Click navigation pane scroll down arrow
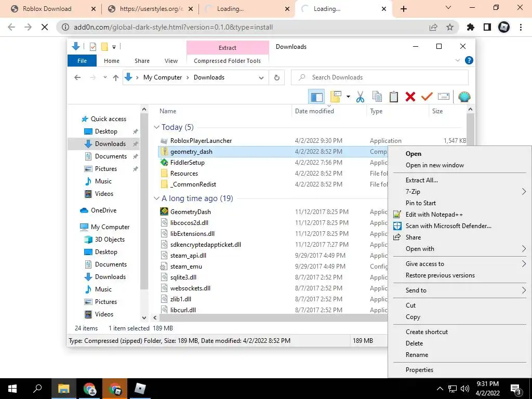532x399 pixels. (x=144, y=318)
